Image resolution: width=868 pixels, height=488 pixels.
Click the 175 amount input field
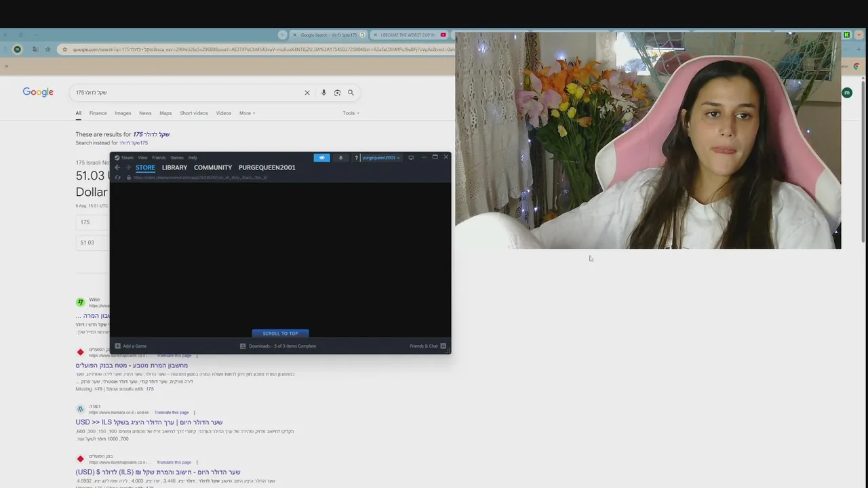(x=93, y=222)
